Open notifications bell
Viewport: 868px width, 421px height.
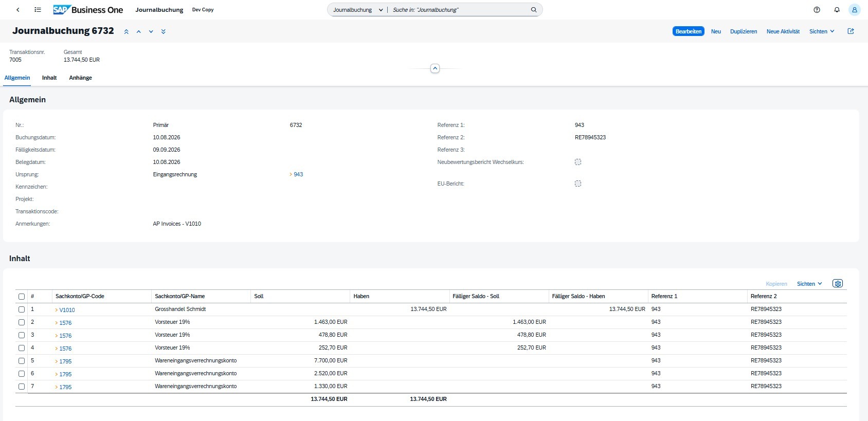pyautogui.click(x=837, y=10)
